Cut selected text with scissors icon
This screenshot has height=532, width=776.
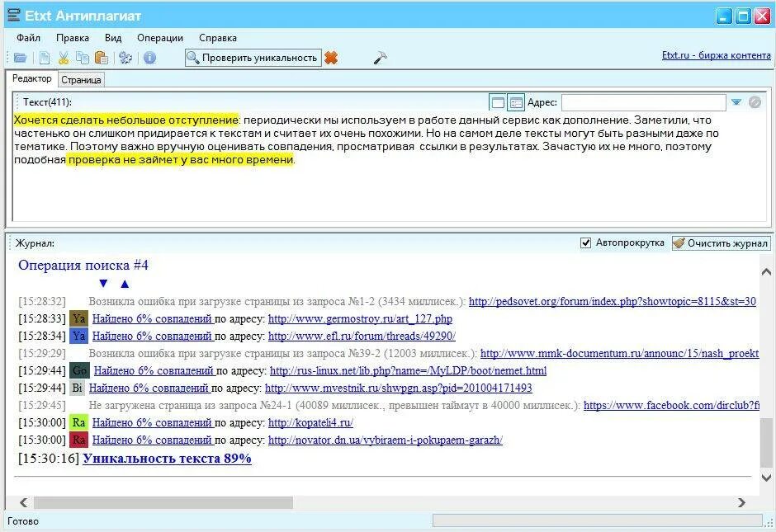(64, 58)
